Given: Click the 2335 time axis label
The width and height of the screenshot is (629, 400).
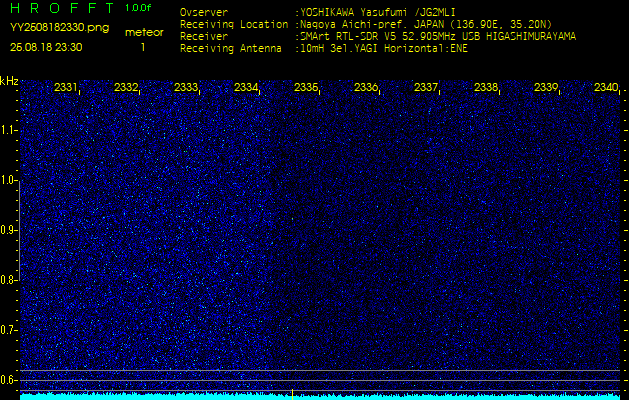Looking at the screenshot, I should coord(306,87).
